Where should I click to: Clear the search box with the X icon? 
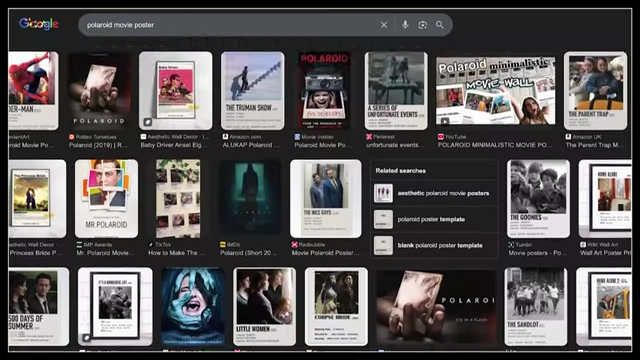tap(384, 25)
